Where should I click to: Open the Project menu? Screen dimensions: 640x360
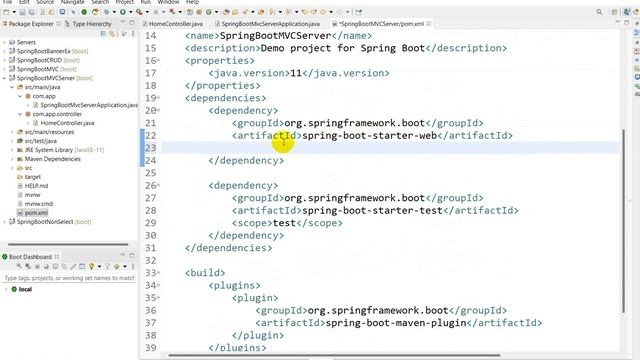(125, 2)
